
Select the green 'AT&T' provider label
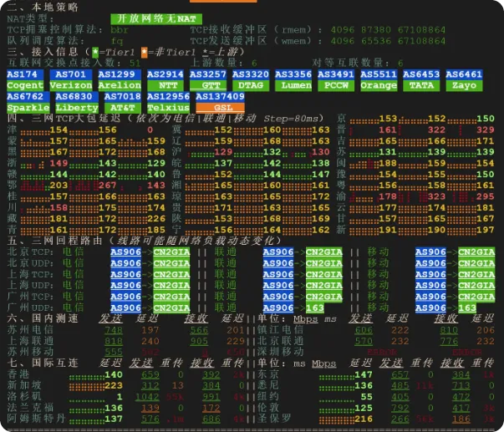pos(123,108)
